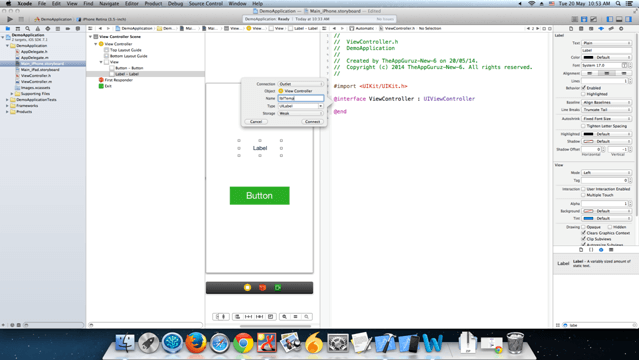Show the File inspector
Viewport: 639px width, 361px height.
click(571, 29)
